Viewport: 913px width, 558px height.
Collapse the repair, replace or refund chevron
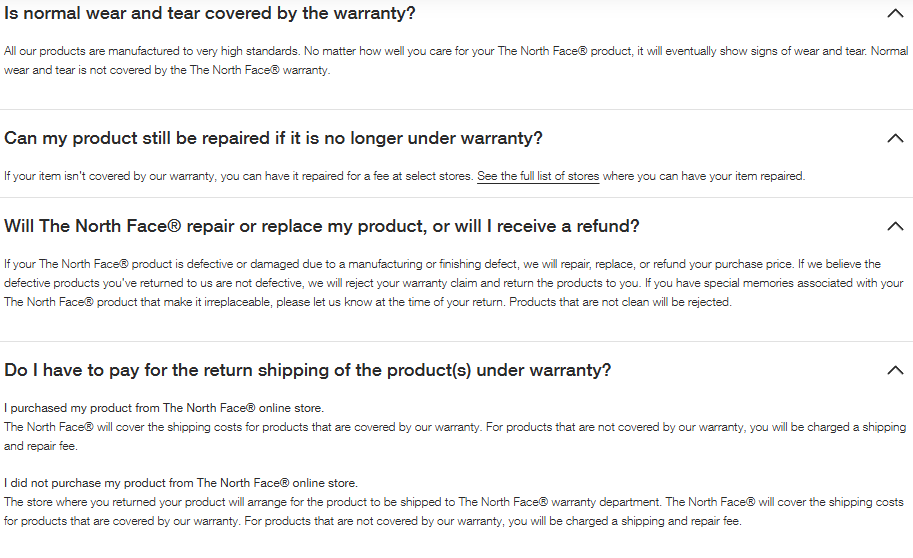(895, 226)
